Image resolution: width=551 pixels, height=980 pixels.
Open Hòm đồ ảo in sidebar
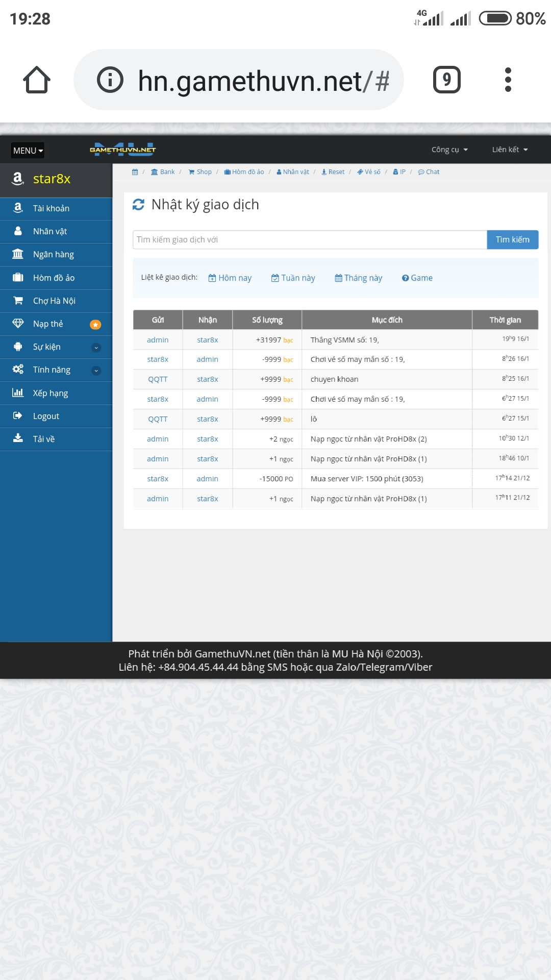pyautogui.click(x=56, y=278)
